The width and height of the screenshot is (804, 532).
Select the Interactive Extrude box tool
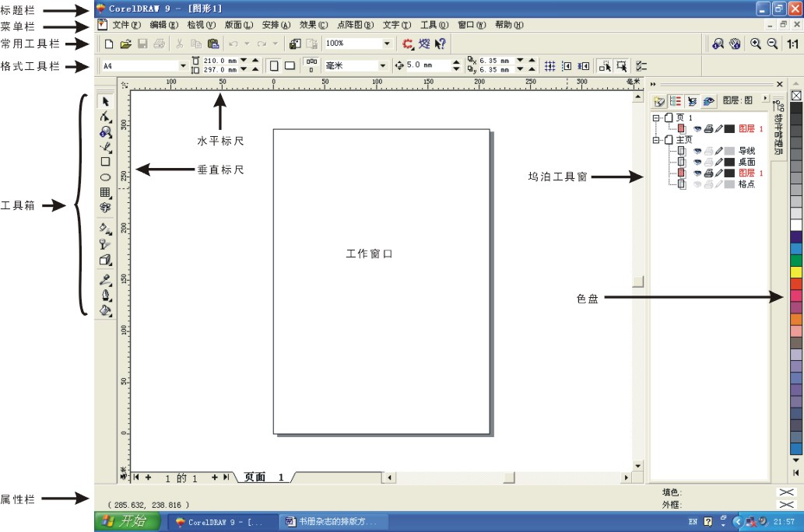click(x=106, y=260)
